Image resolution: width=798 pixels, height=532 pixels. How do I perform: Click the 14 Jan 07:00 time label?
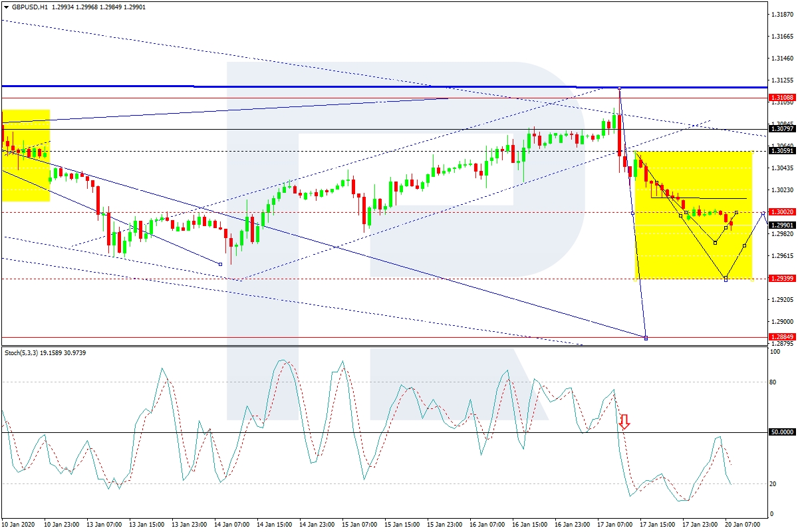[231, 525]
